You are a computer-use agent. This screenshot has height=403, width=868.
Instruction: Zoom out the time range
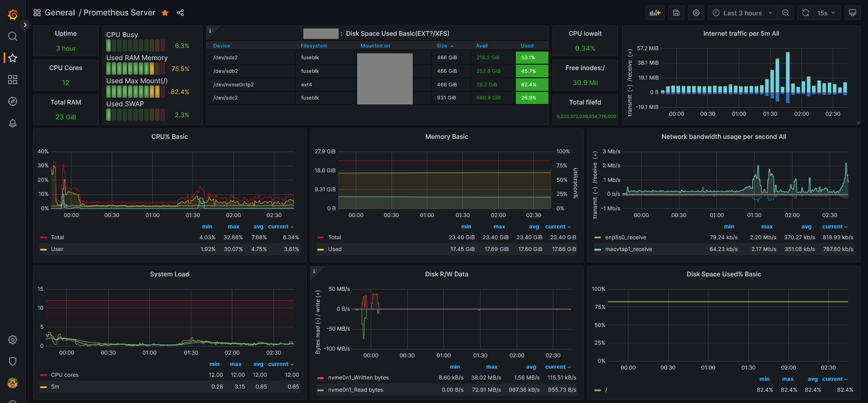[786, 13]
